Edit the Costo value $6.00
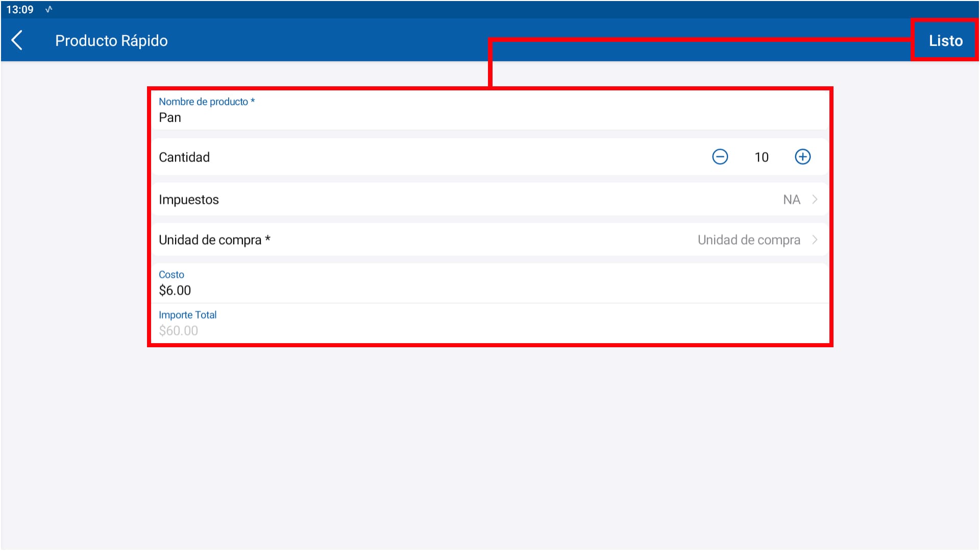Screen dimensions: 980x551 coord(175,291)
